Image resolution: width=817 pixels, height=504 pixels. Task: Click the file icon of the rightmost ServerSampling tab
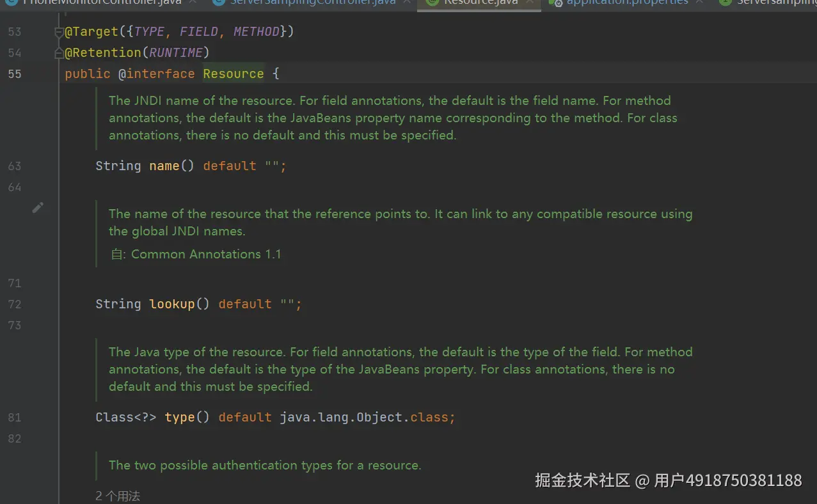point(725,2)
